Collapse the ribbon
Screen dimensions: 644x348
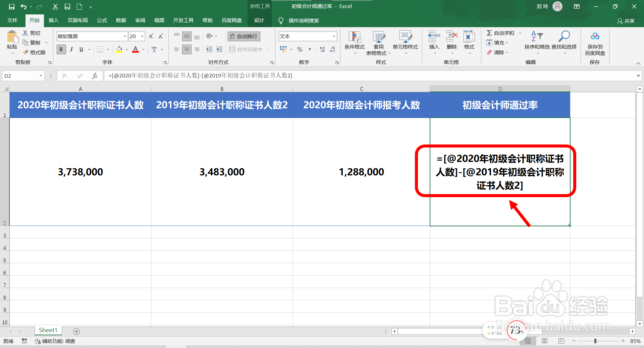tap(638, 63)
